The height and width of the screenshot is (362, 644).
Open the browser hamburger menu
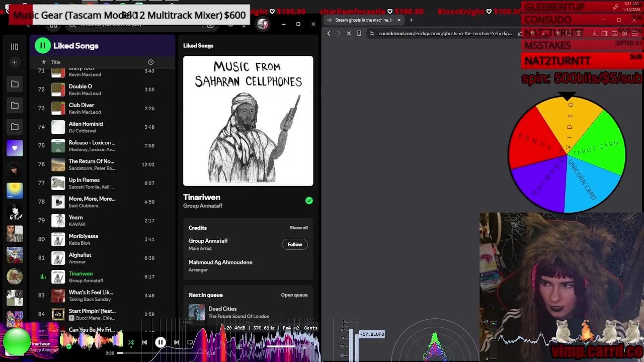[x=635, y=34]
